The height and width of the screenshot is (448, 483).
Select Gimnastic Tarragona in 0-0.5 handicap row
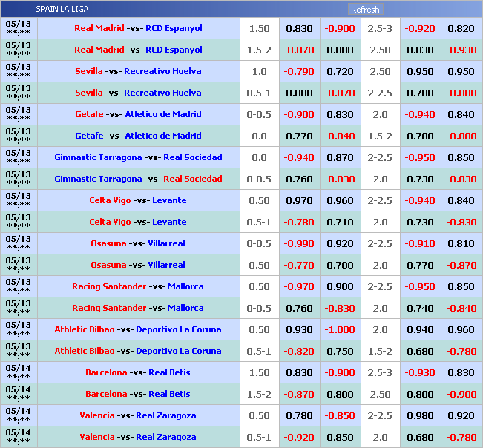click(x=98, y=179)
